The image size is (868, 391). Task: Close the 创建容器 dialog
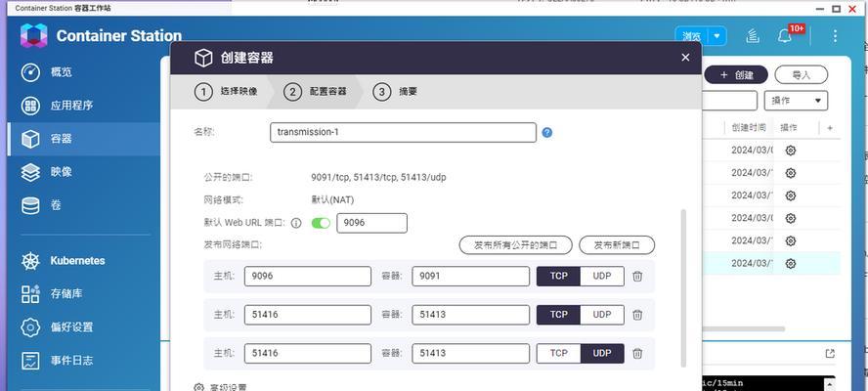(x=685, y=57)
